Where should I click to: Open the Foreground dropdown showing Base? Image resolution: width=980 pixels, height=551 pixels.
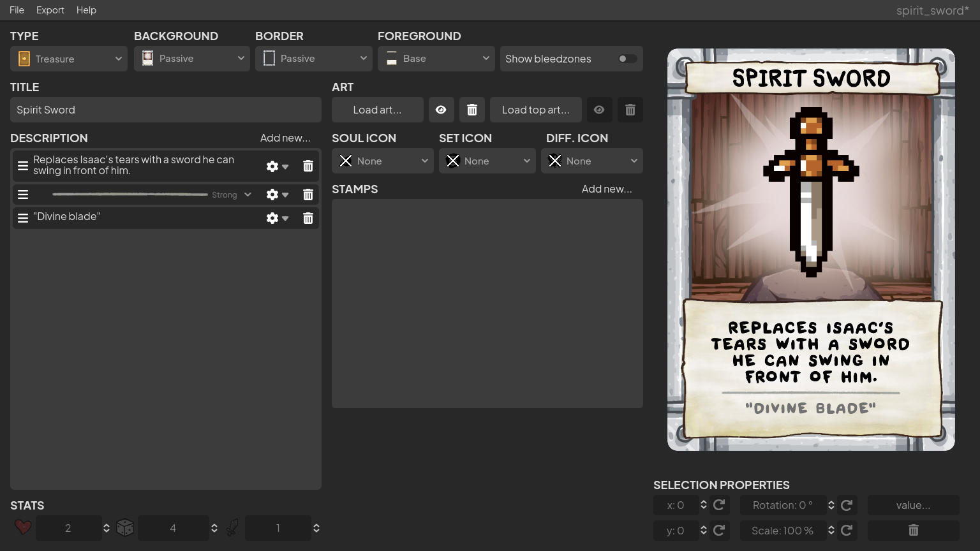436,59
